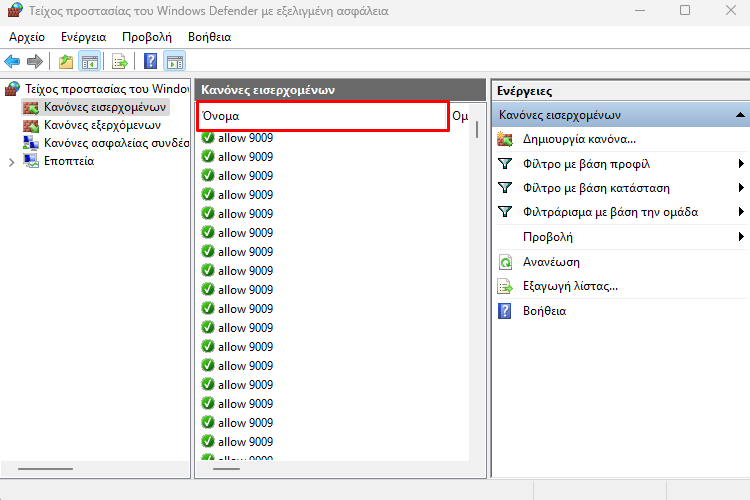Click the blue Help toolbar icon

pos(151,61)
